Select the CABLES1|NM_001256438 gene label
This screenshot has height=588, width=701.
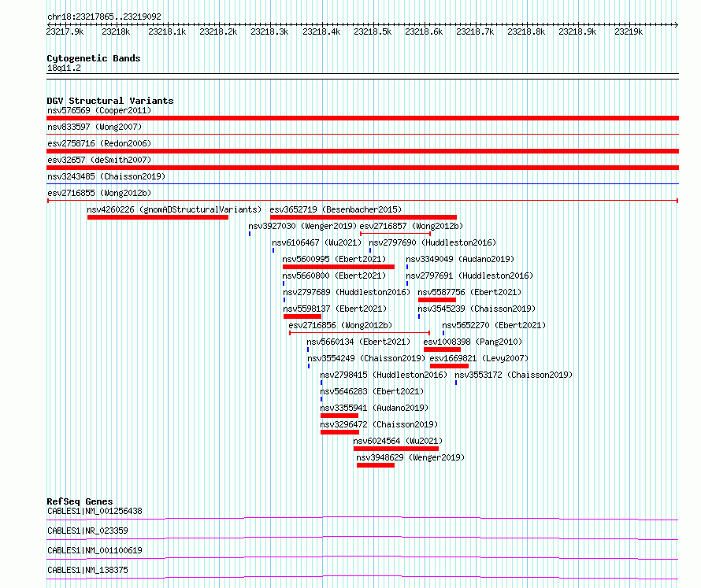click(95, 511)
